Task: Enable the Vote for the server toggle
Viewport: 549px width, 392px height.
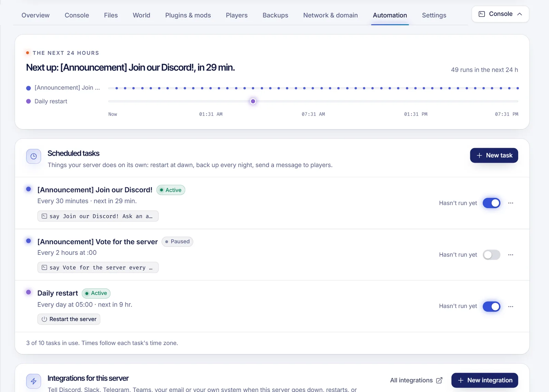Action: click(491, 255)
